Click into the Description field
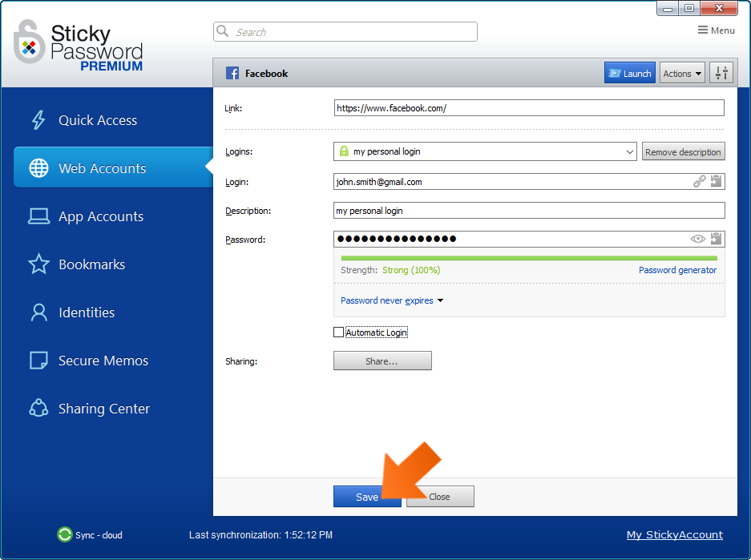751x560 pixels. tap(529, 210)
